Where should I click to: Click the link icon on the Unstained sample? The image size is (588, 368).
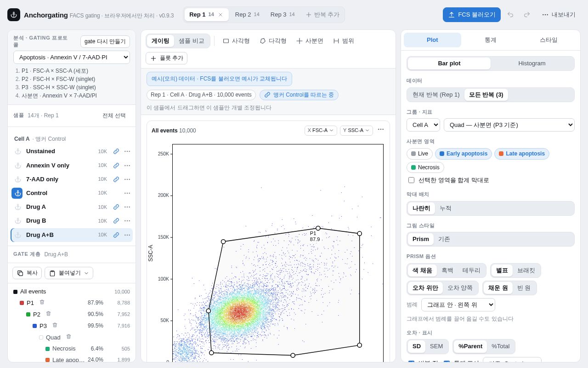116,151
